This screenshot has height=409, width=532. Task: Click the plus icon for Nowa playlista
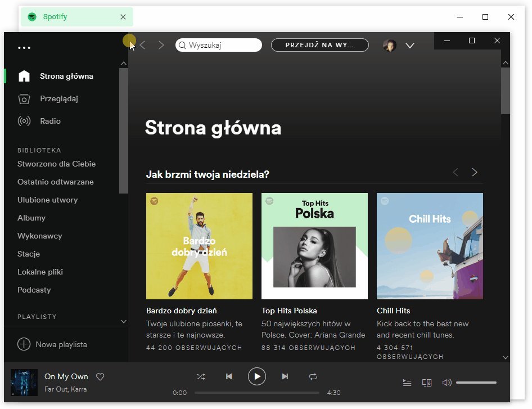(x=24, y=344)
